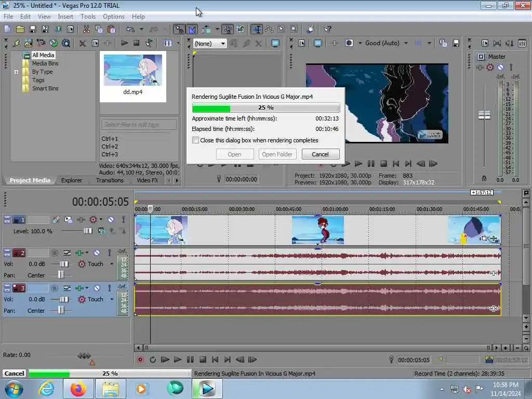Mute audio track 2

point(97,253)
